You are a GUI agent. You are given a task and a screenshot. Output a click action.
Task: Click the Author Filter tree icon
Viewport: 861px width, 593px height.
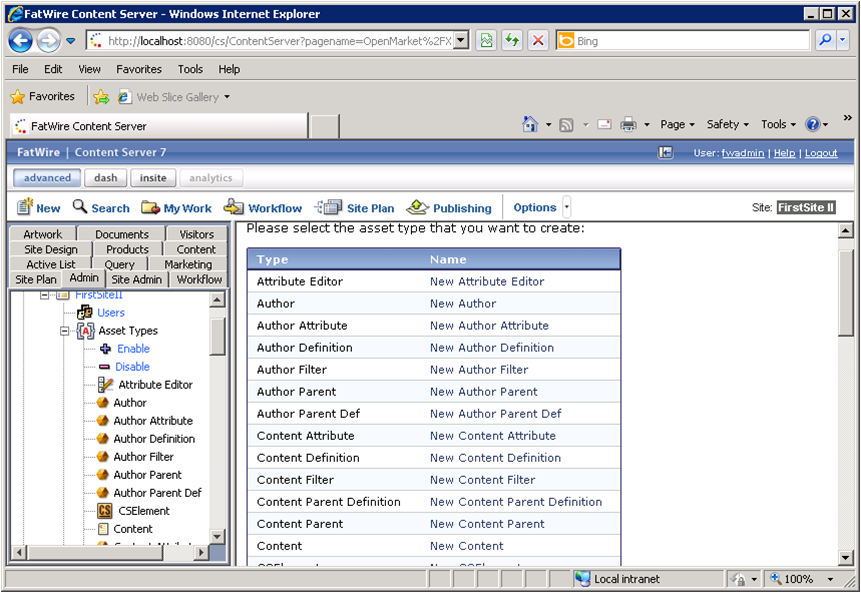click(x=103, y=456)
